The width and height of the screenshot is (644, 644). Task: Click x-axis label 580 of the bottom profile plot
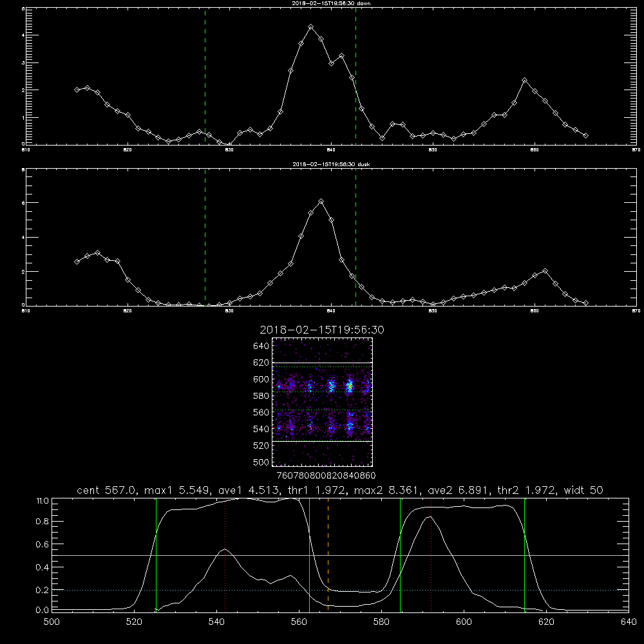pyautogui.click(x=381, y=622)
